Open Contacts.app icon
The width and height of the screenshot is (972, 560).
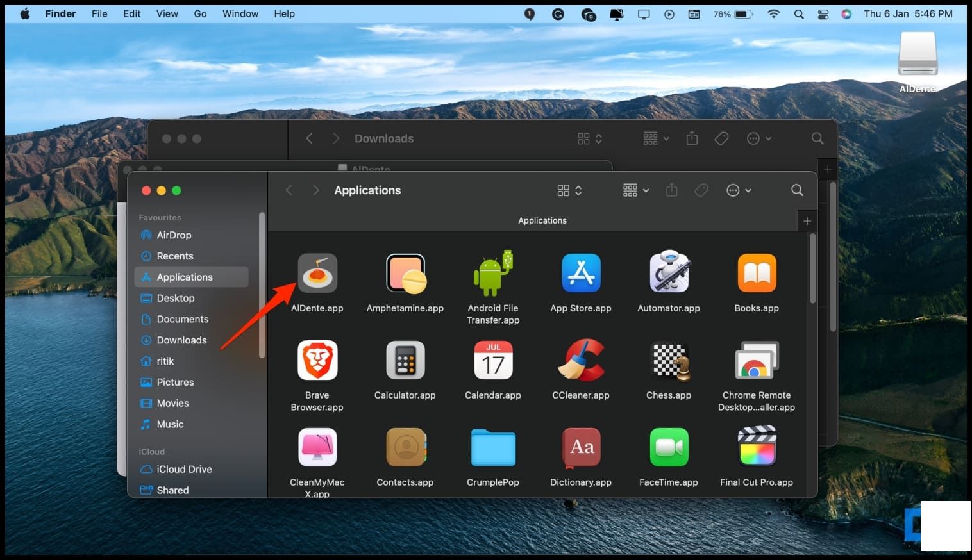405,447
